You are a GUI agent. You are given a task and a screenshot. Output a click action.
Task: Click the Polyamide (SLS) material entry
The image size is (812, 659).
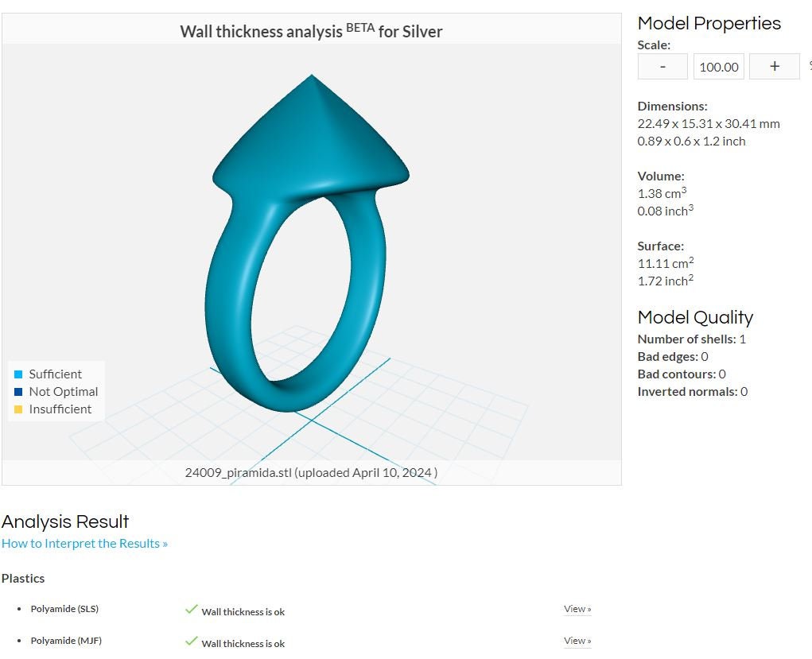click(64, 609)
